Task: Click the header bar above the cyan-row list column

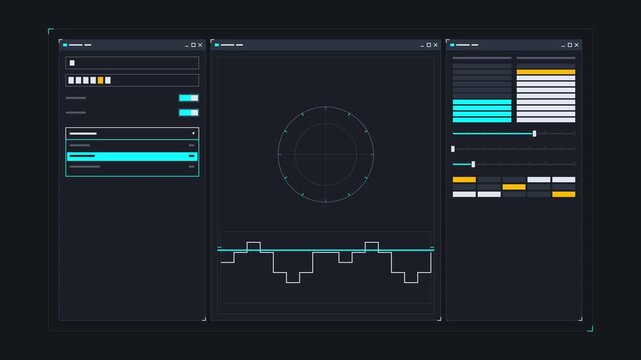Action: [482, 58]
